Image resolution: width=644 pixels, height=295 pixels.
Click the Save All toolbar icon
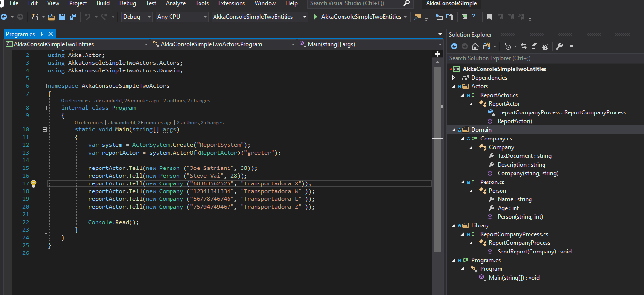point(72,17)
